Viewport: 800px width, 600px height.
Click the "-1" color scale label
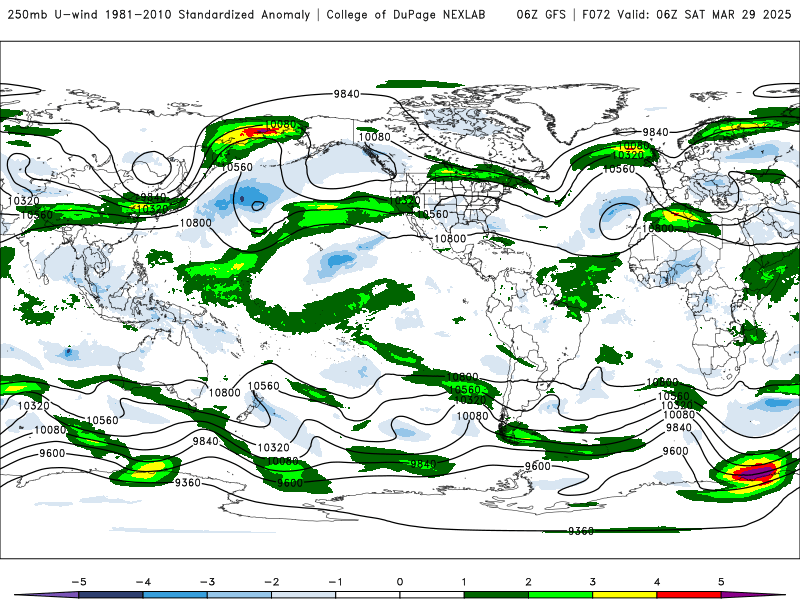tap(335, 582)
